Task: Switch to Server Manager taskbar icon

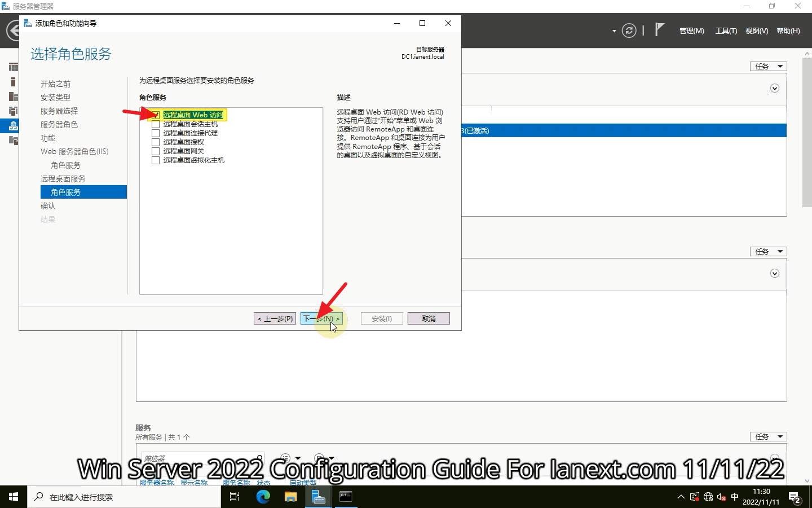Action: click(x=318, y=497)
